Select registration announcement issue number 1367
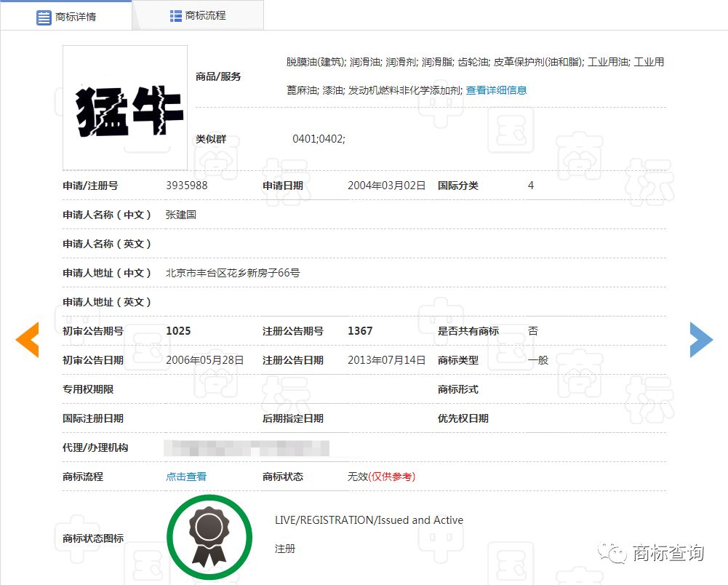Screen dimensions: 728x585 point(360,331)
